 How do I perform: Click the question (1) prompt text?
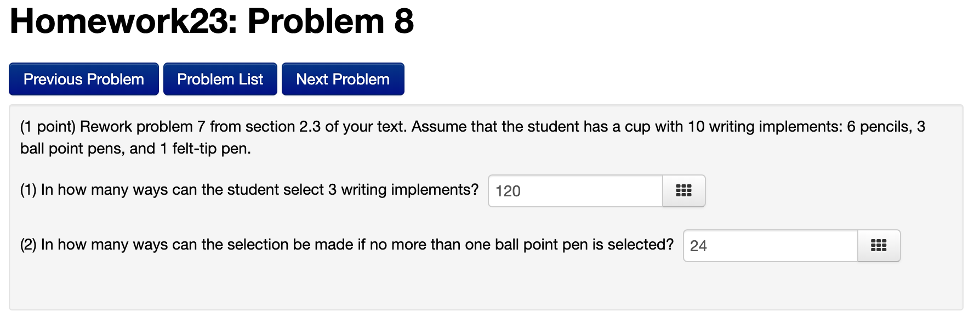[x=247, y=190]
